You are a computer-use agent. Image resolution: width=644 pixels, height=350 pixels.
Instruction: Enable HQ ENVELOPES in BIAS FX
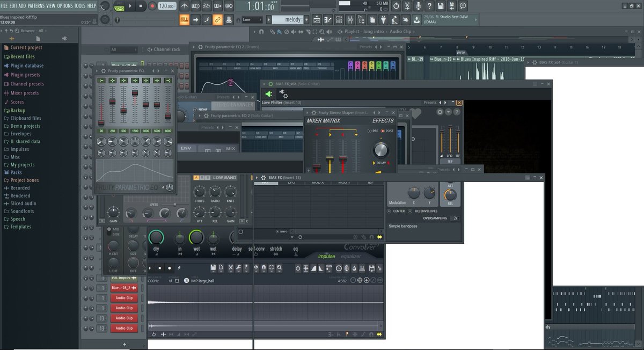point(410,211)
